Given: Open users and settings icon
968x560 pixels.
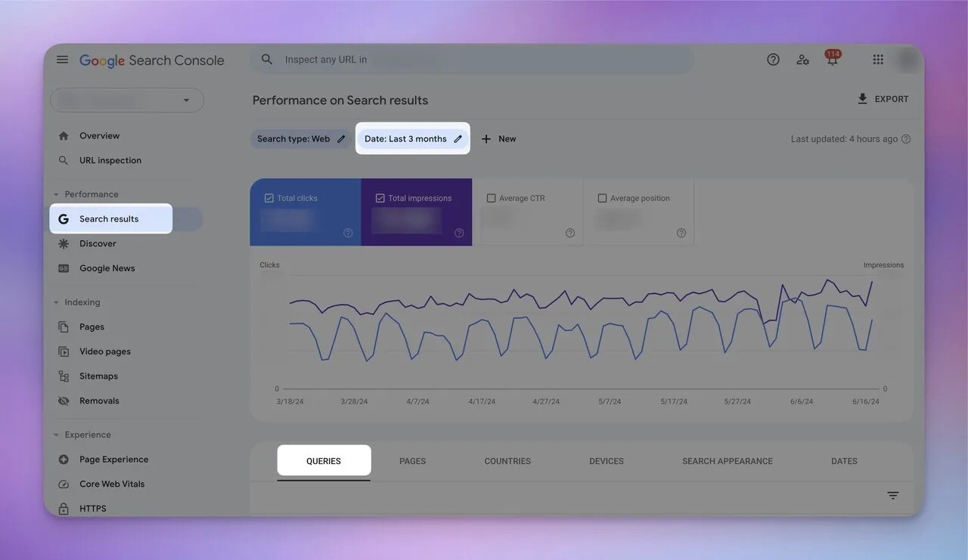Looking at the screenshot, I should coord(802,60).
